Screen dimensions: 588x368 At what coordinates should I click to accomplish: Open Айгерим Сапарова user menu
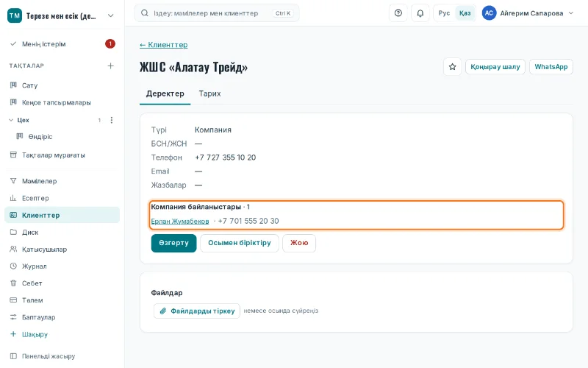528,13
